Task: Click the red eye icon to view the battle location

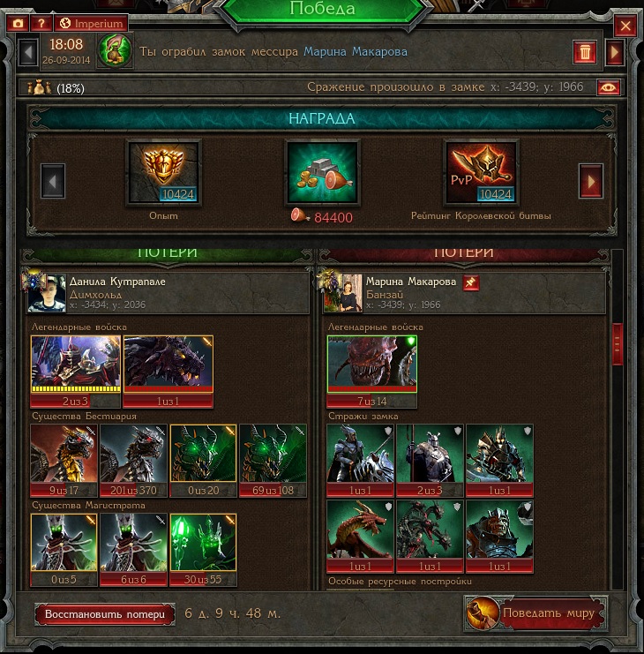Action: 608,87
